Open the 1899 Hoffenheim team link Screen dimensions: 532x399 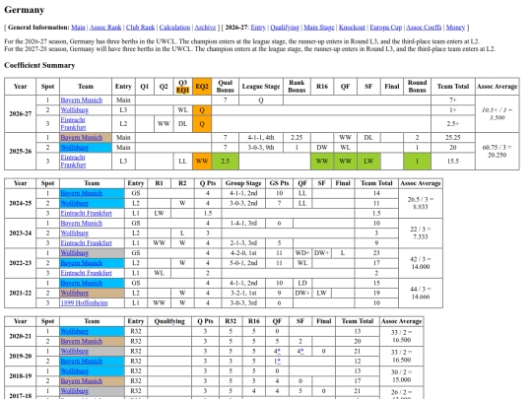click(x=84, y=302)
